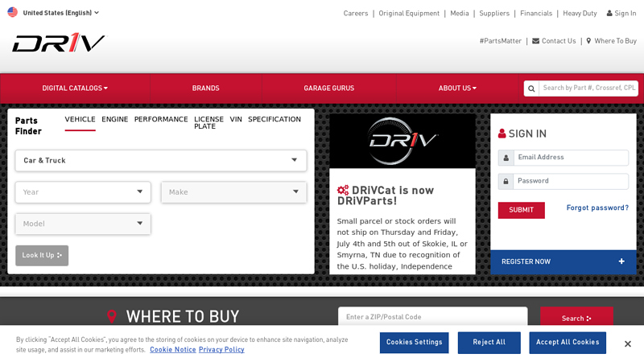Close the cookie banner with X
This screenshot has height=362, width=644.
click(628, 344)
